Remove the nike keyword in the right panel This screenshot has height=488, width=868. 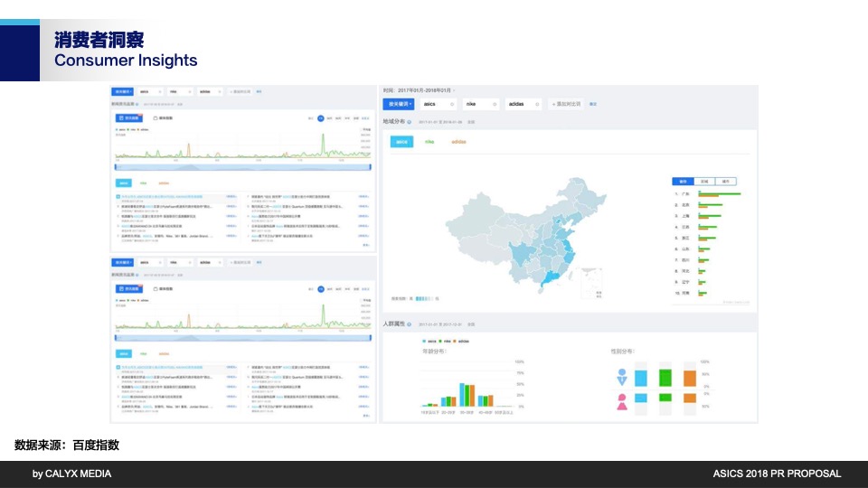(495, 104)
